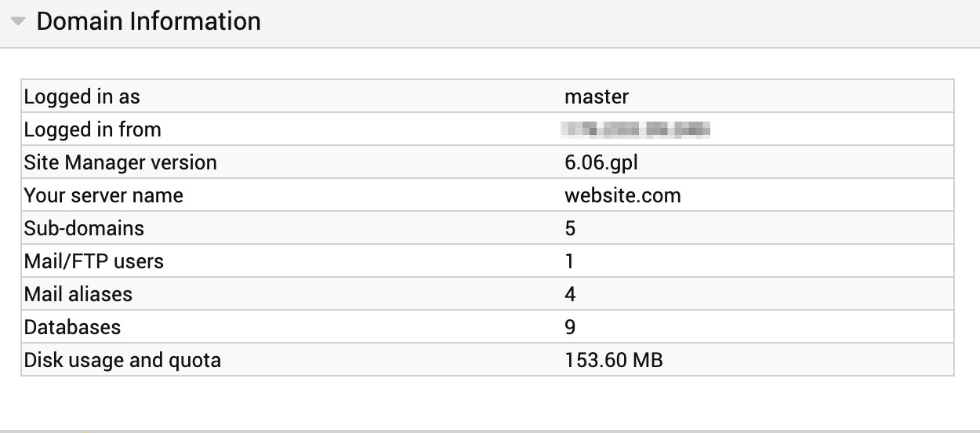Select the 'Logged in from' row label

click(x=93, y=129)
